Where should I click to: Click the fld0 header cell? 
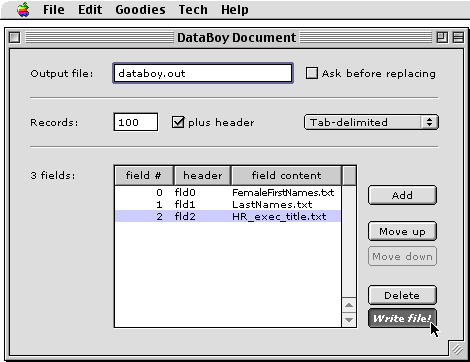[x=185, y=192]
